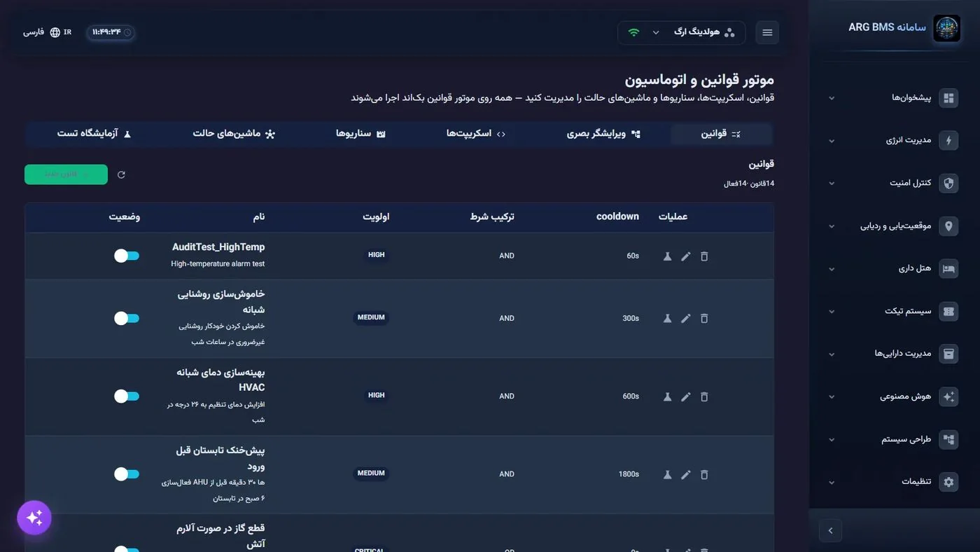980x552 pixels.
Task: Open the purple AI assistant sparkle button
Action: 34,518
